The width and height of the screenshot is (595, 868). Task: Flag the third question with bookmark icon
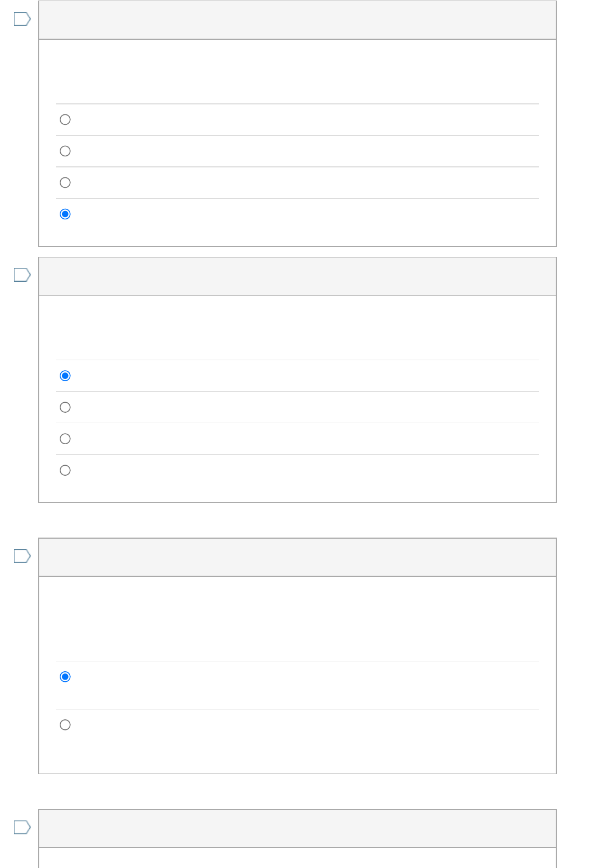(x=22, y=556)
